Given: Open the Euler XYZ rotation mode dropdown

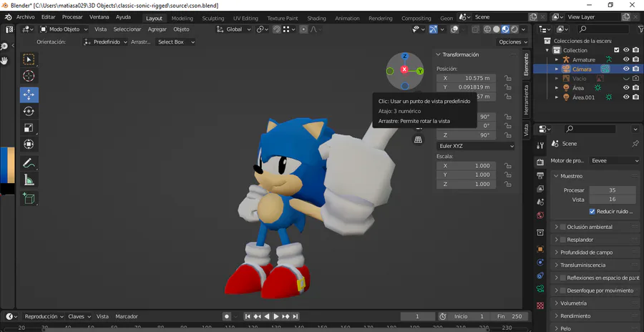Looking at the screenshot, I should click(475, 146).
